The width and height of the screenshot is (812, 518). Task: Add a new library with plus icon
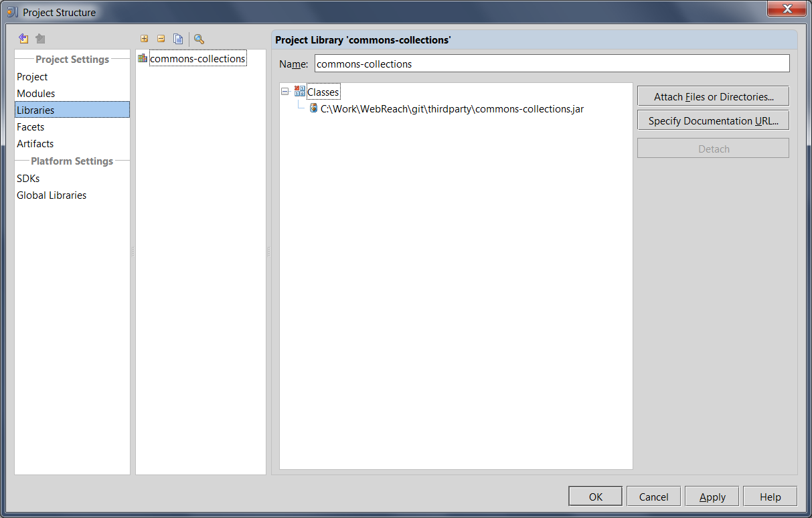[x=144, y=39]
